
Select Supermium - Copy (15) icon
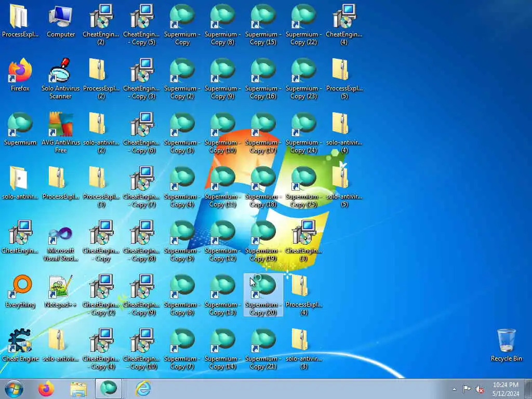[x=263, y=25]
